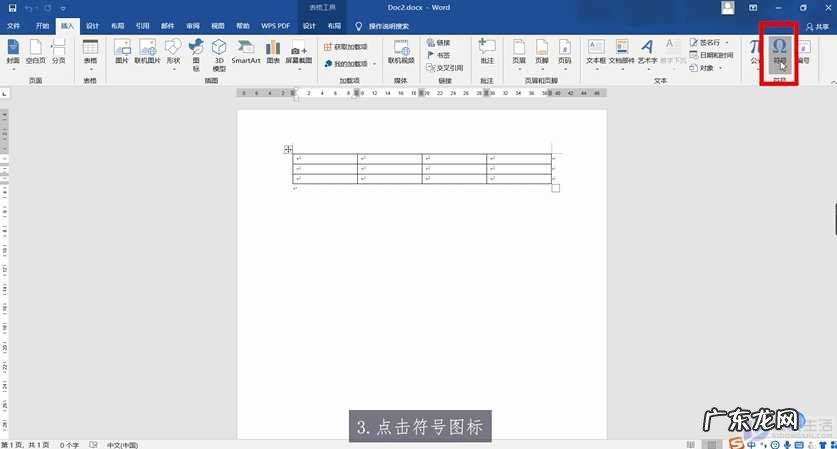Click the 图片 (Pictures) icon

coord(122,52)
